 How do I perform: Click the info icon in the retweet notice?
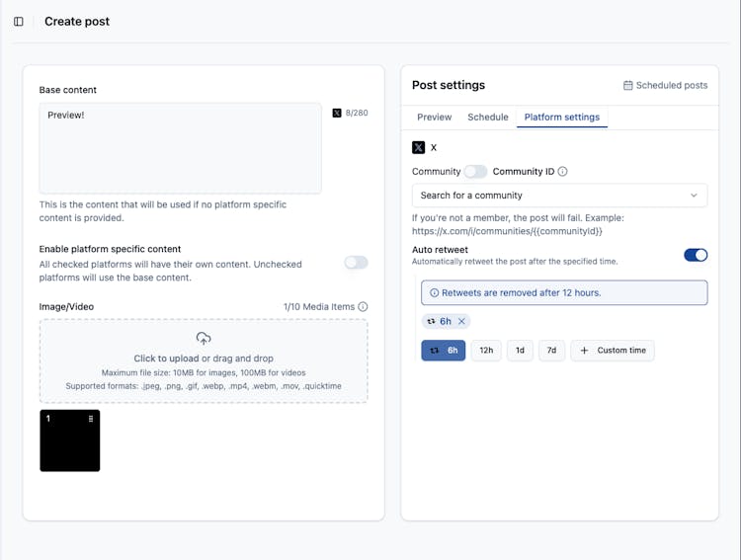click(x=434, y=293)
